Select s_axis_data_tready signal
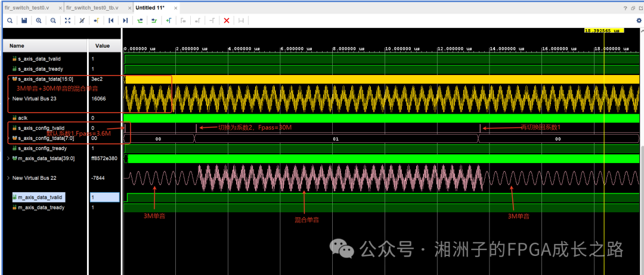Screen dimensions: 644x275 click(x=41, y=69)
